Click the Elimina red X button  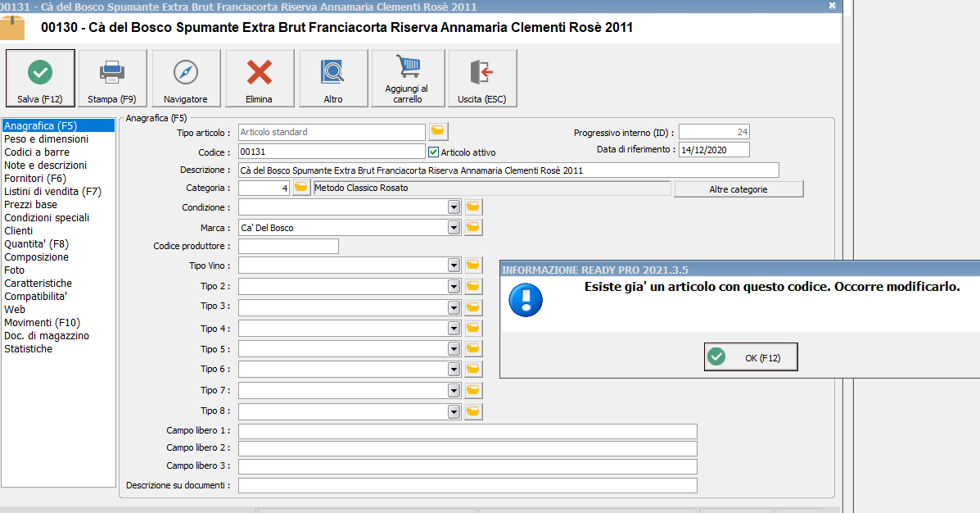(260, 78)
